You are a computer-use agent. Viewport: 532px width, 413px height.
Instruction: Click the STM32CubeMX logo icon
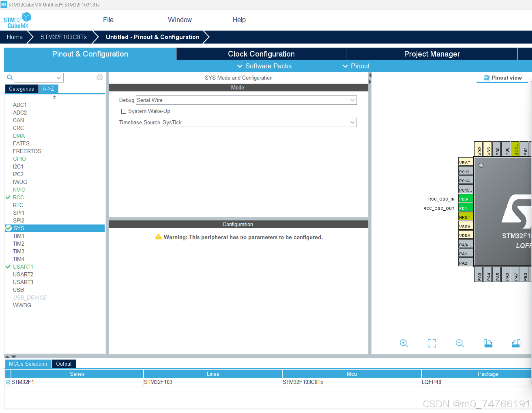pos(17,20)
